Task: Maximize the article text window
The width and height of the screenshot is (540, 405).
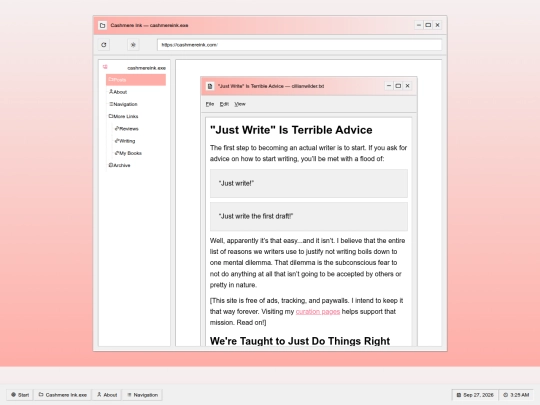Action: click(398, 86)
